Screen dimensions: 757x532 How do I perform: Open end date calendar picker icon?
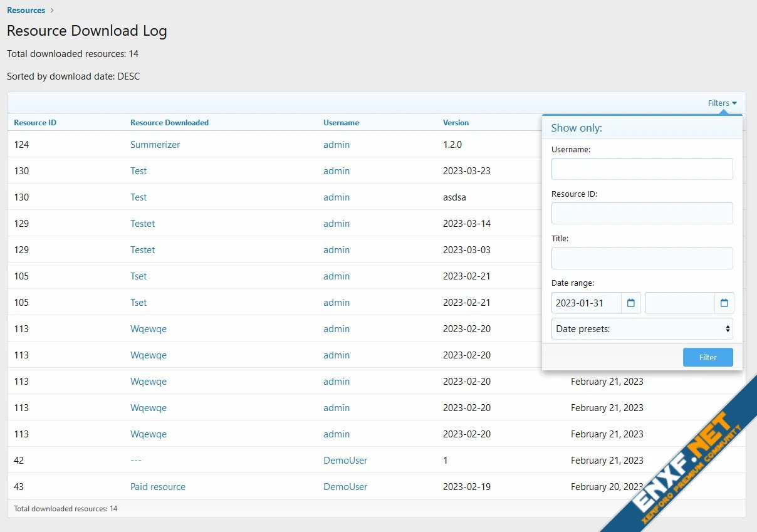(x=724, y=303)
